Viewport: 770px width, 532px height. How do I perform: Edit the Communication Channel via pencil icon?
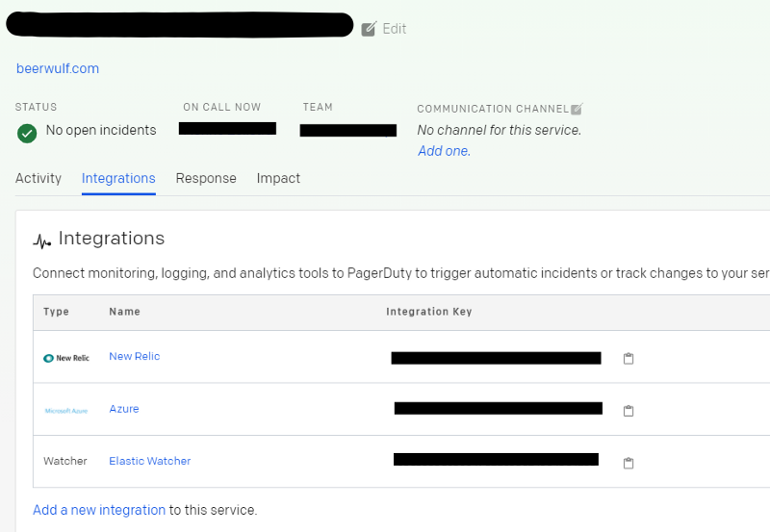tap(577, 109)
